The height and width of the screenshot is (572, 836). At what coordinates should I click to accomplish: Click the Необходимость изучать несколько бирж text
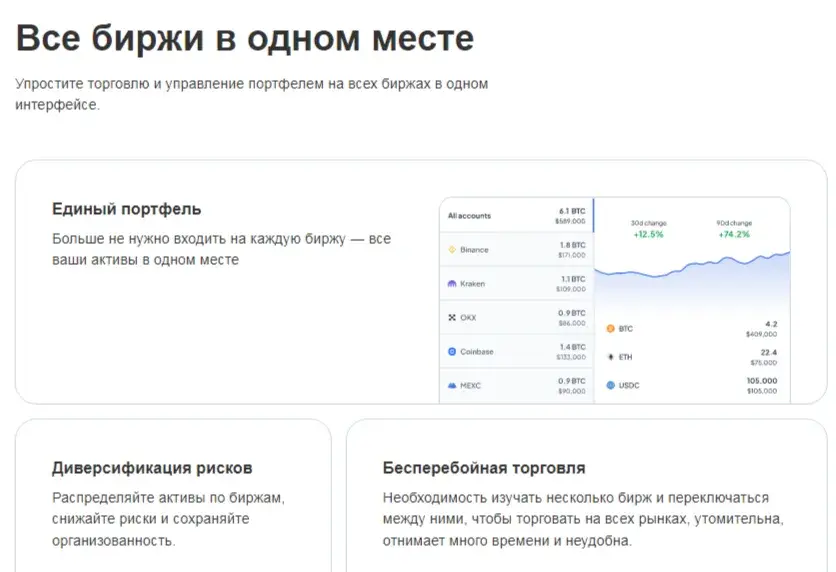(x=583, y=519)
